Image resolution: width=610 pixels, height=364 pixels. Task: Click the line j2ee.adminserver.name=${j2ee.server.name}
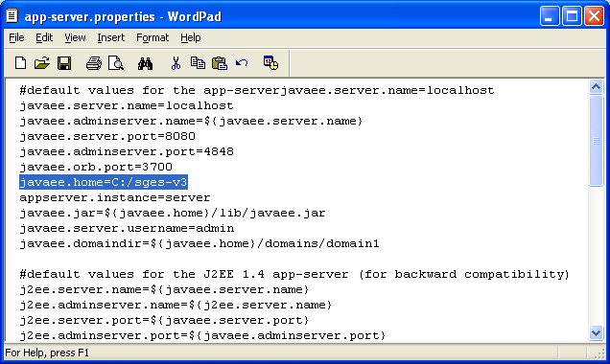click(x=176, y=305)
